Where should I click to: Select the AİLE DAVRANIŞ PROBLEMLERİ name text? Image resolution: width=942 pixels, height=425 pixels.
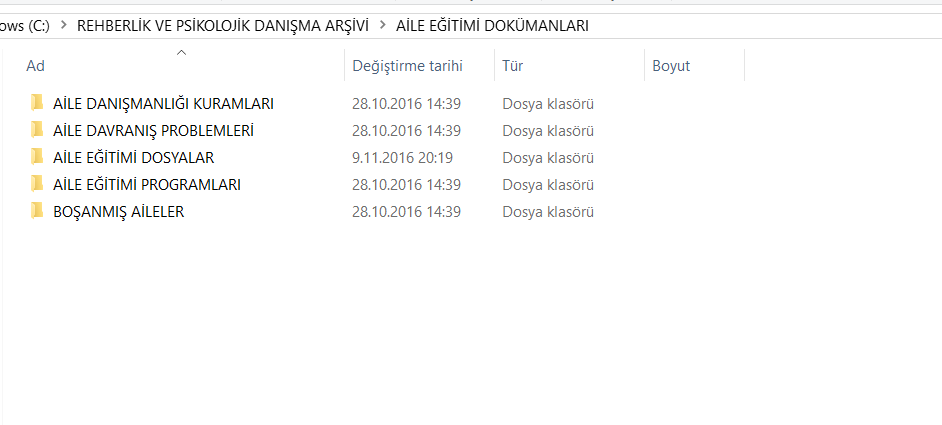(x=153, y=130)
